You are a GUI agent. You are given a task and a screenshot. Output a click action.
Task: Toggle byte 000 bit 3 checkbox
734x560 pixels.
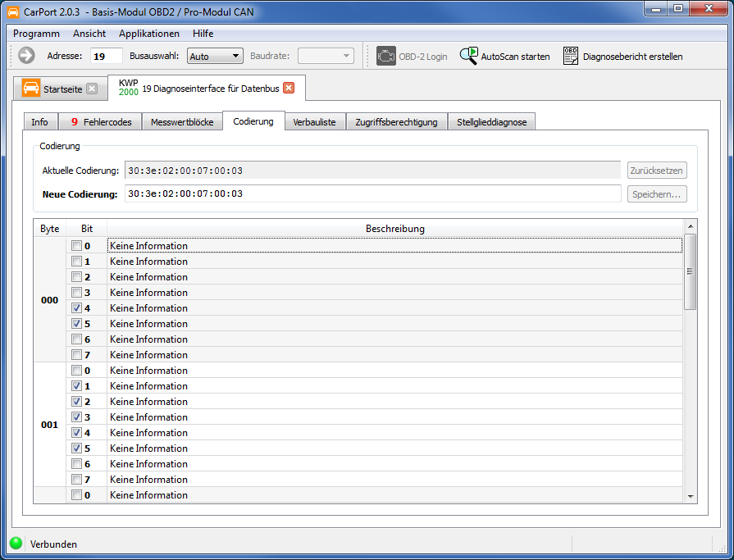(x=77, y=293)
